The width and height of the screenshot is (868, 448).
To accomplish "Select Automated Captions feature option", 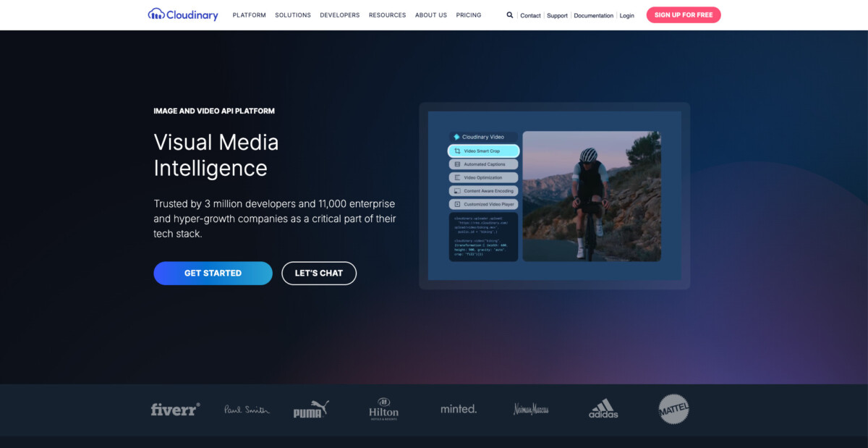I will 483,164.
